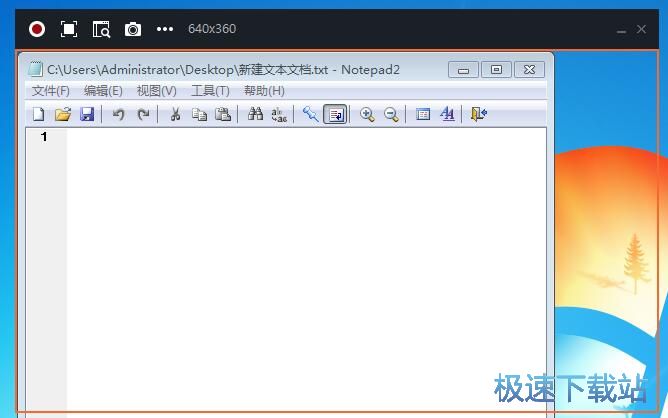The image size is (668, 418).
Task: Toggle word wrap toolbar button
Action: point(336,114)
